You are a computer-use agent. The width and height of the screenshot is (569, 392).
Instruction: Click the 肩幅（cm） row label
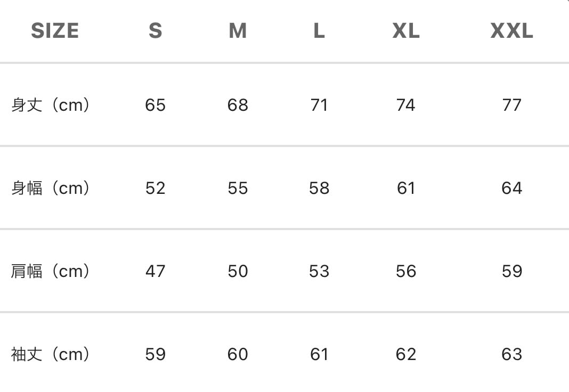coord(51,271)
